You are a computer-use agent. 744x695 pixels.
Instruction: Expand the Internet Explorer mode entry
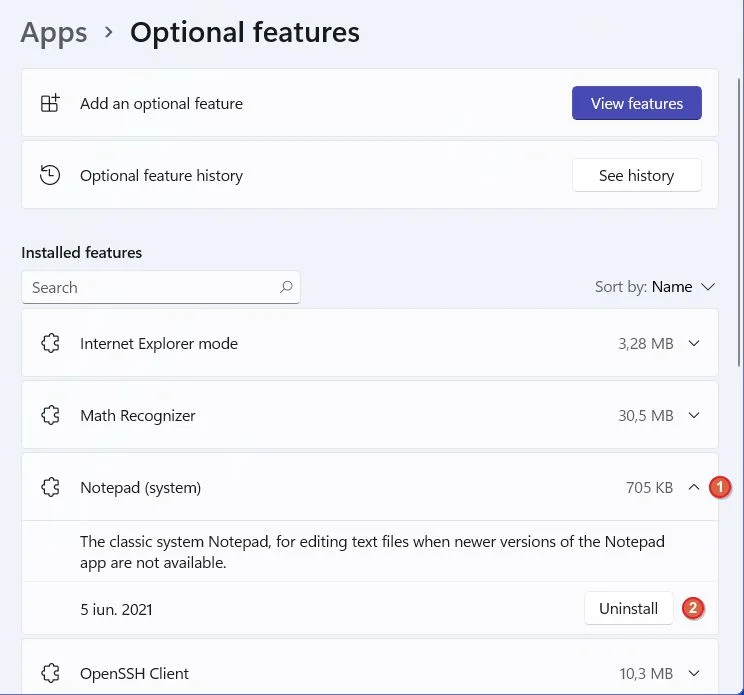point(694,343)
